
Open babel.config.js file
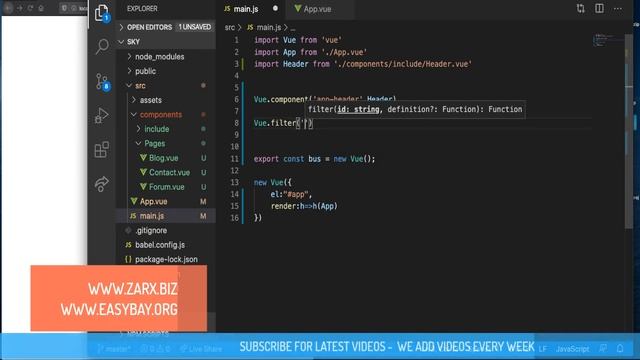pos(160,245)
